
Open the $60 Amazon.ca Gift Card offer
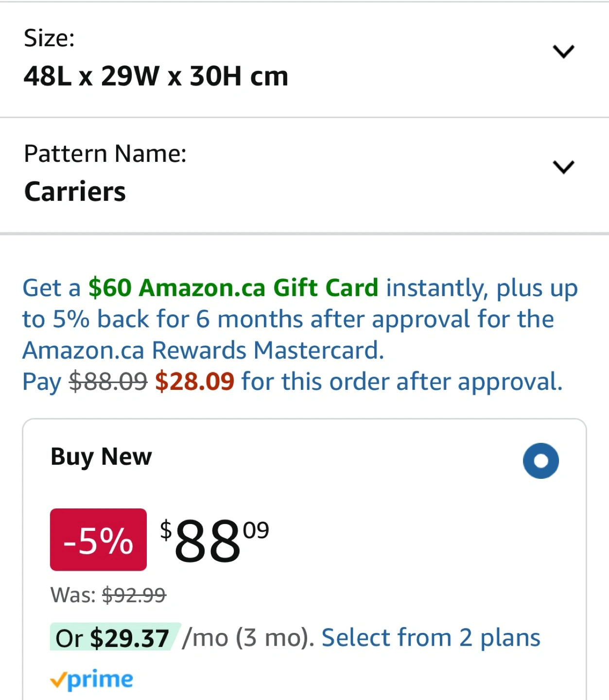pyautogui.click(x=233, y=287)
